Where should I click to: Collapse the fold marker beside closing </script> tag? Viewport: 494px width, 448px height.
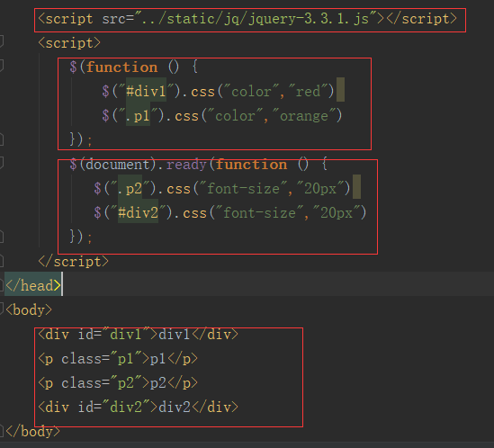tap(1, 261)
